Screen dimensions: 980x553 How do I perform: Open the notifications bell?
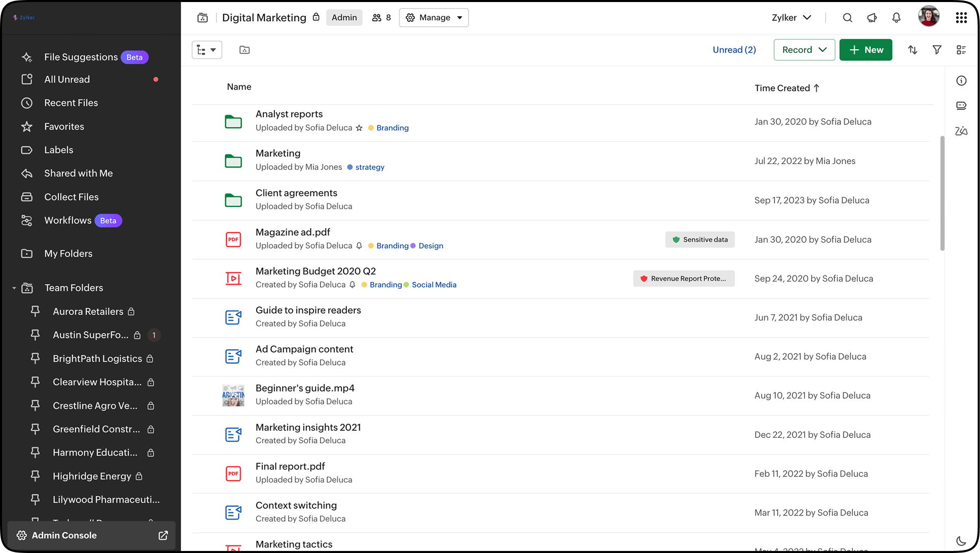[896, 18]
